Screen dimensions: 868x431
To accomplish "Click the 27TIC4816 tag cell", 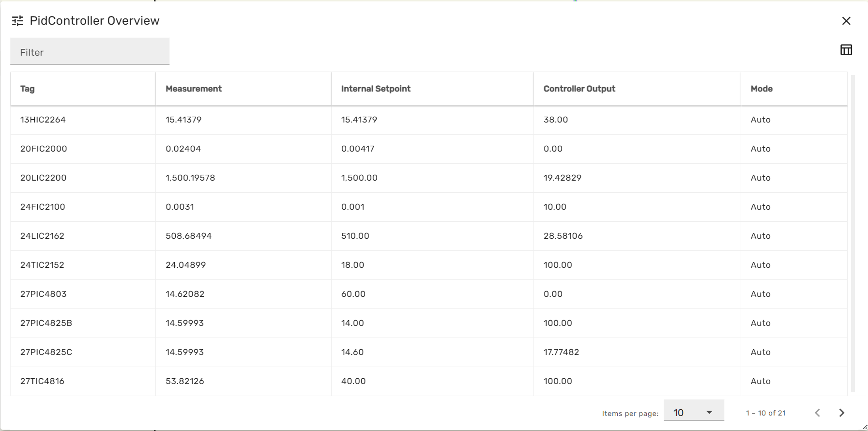I will (42, 381).
